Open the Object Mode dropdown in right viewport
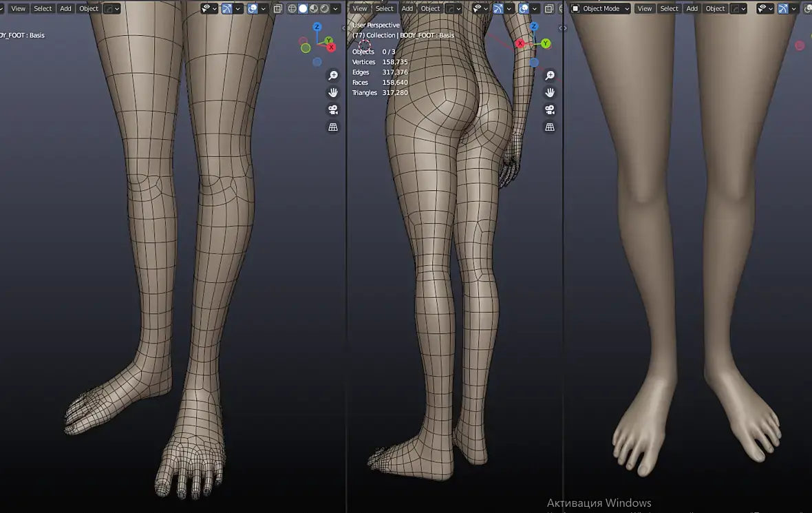This screenshot has height=513, width=812. [x=600, y=8]
